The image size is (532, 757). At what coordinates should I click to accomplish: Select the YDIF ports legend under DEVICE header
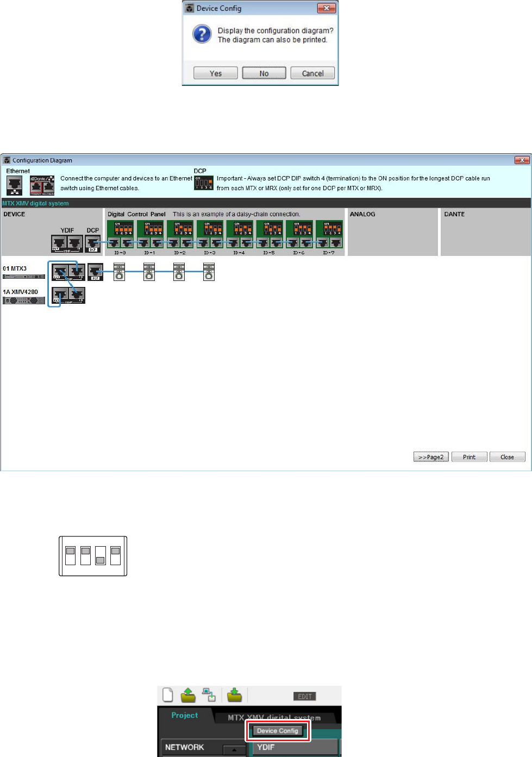point(67,243)
